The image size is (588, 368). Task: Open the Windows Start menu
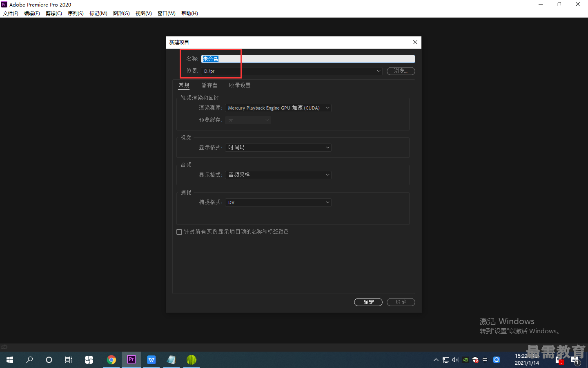coord(10,360)
